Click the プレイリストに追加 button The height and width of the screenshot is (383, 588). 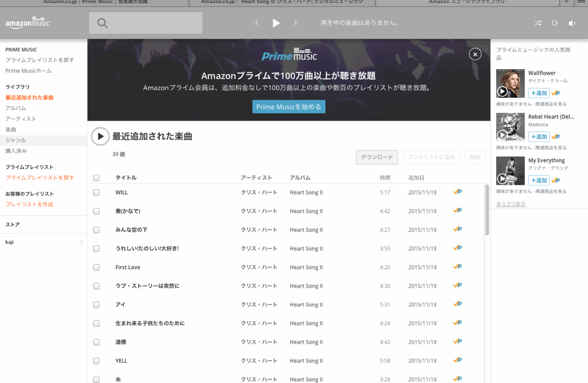[x=431, y=157]
